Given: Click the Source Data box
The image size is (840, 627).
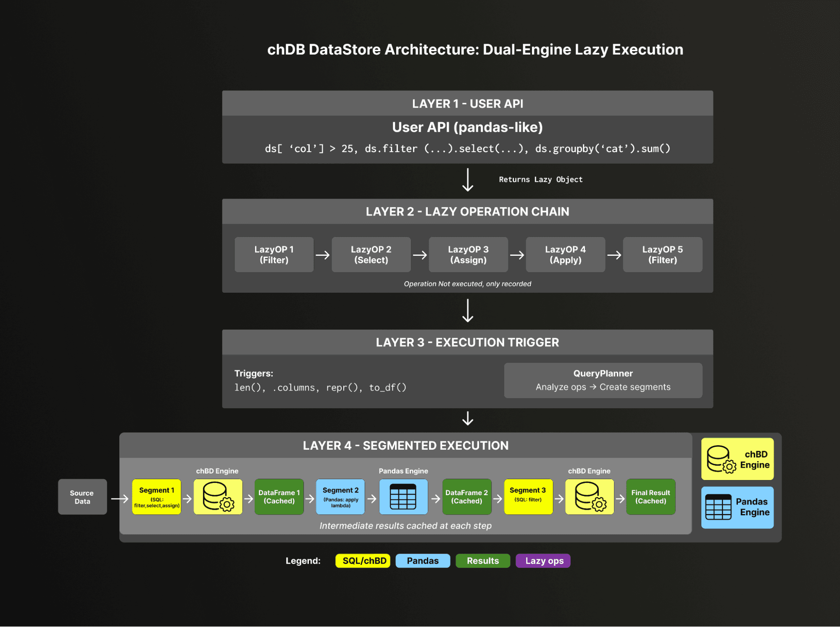Looking at the screenshot, I should coord(82,496).
